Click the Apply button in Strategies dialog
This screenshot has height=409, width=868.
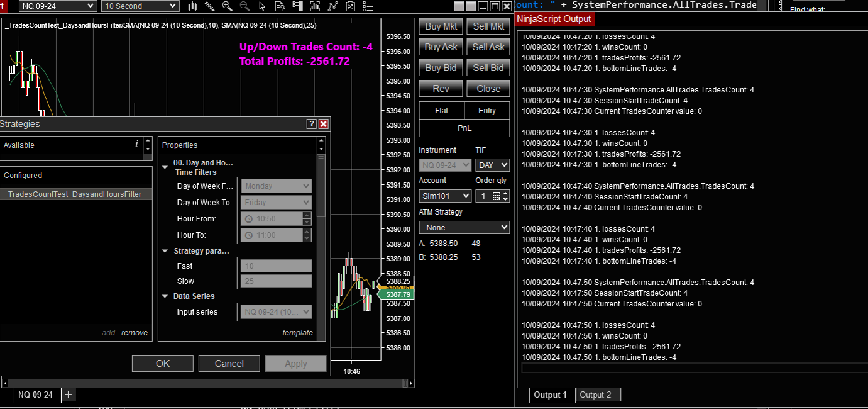click(x=295, y=363)
